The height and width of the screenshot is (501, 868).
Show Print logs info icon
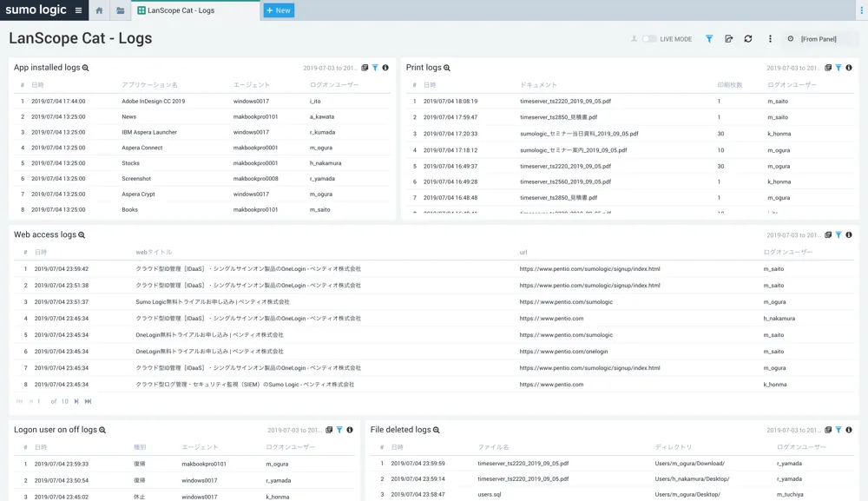tap(849, 68)
